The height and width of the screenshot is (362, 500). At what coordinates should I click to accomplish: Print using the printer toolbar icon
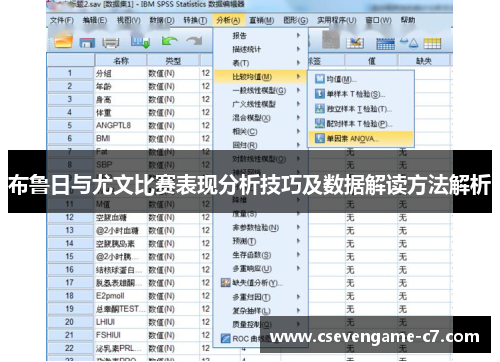[111, 43]
